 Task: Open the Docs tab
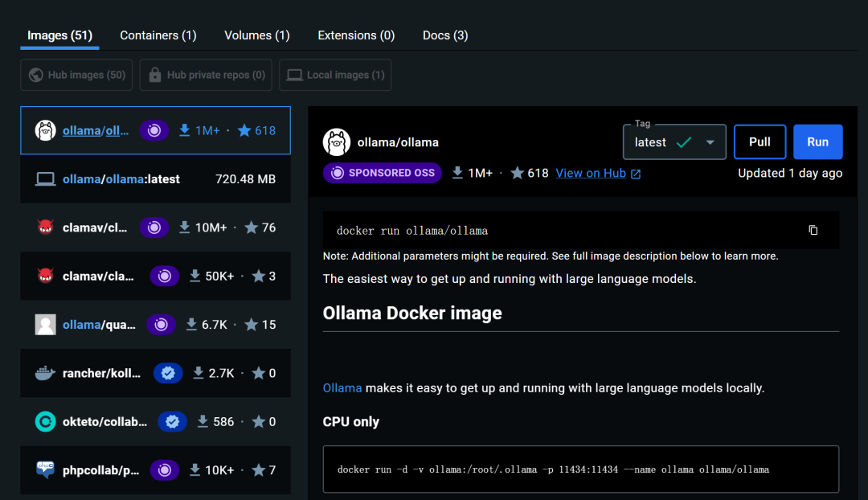pyautogui.click(x=444, y=35)
